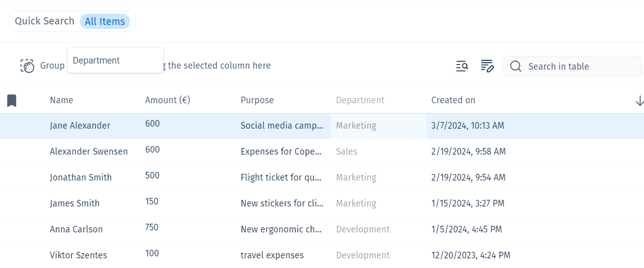Viewport: 644px width, 268px height.
Task: Click the Anna Carlson Development cell
Action: point(363,229)
